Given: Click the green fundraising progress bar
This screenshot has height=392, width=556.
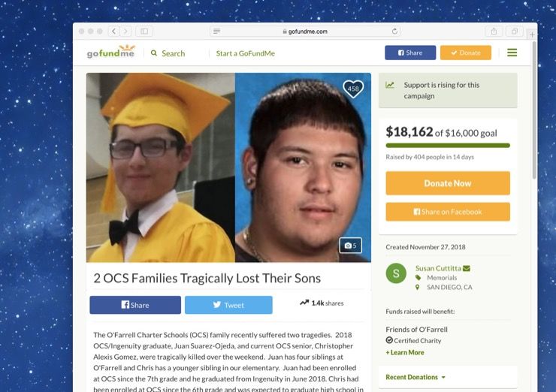Looking at the screenshot, I should click(x=448, y=146).
